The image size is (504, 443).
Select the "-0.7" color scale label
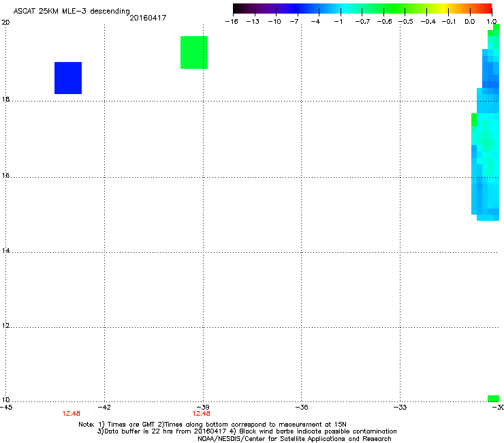(362, 22)
